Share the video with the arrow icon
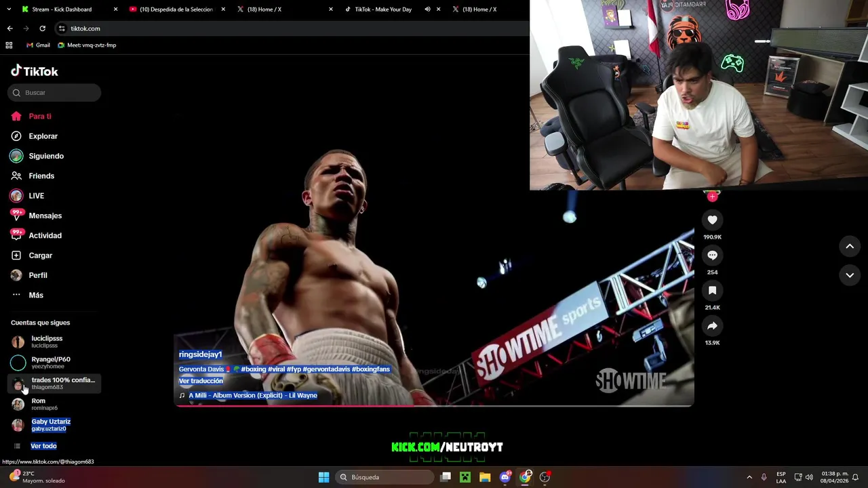Viewport: 868px width, 488px height. point(712,326)
